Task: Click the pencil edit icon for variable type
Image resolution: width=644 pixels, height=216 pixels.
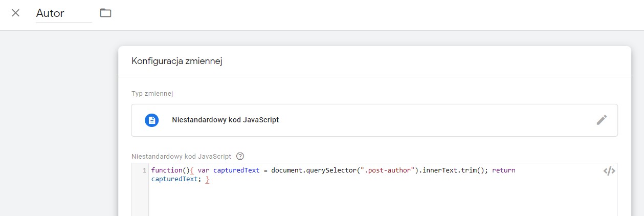Action: coord(602,120)
